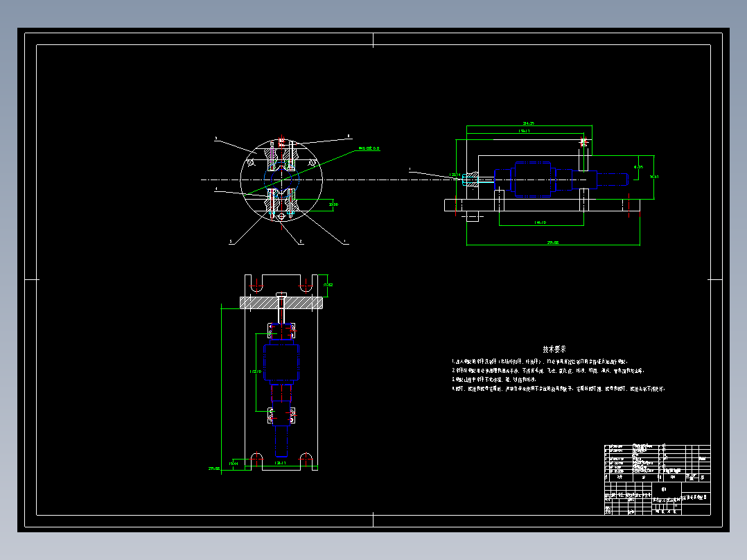Select the hatched clamp bar in top view

(x=281, y=303)
